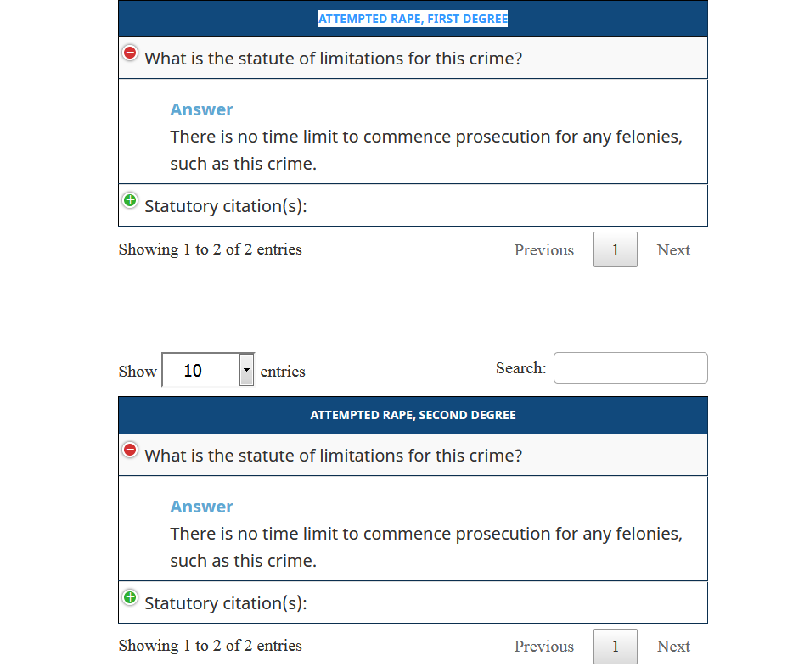
Task: Collapse first degree statute of limitations question
Action: tap(130, 53)
